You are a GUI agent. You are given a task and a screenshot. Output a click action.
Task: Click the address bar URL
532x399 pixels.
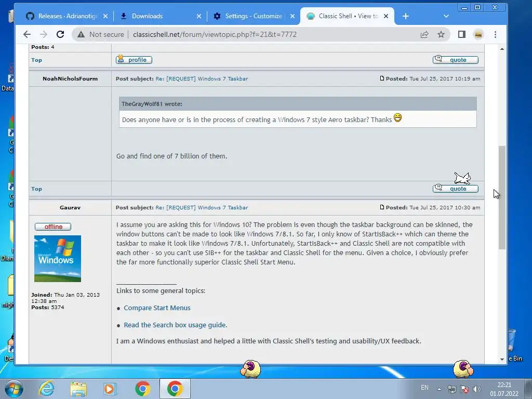pyautogui.click(x=215, y=34)
